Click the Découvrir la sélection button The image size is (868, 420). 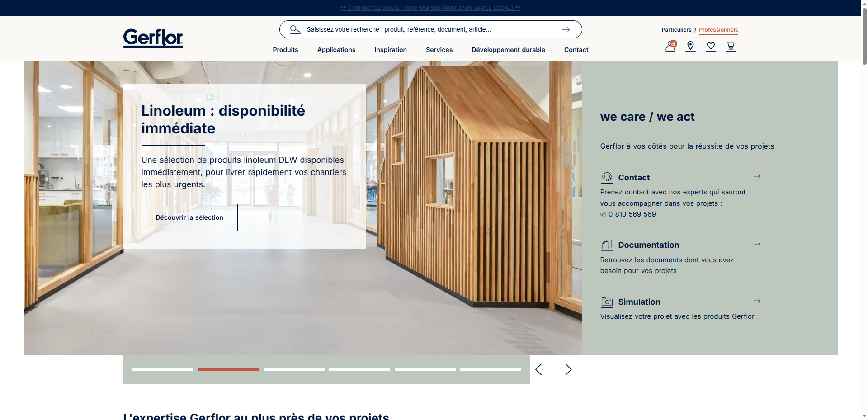tap(189, 217)
